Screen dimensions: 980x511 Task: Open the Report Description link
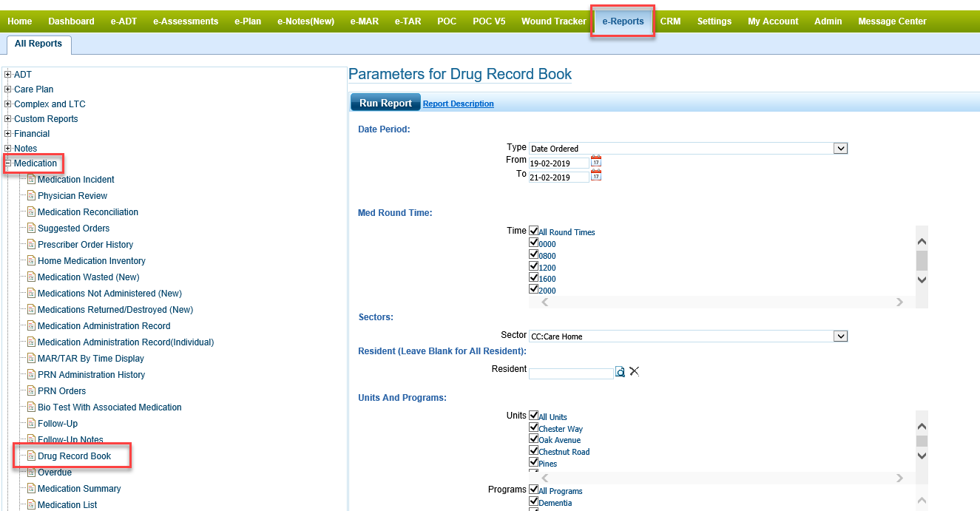click(459, 104)
